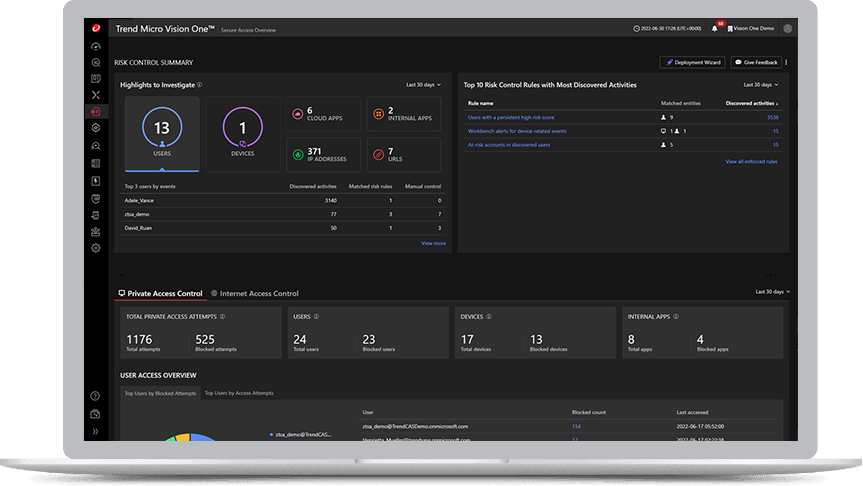Click the Give Feedback button
The image size is (863, 486).
click(x=756, y=63)
